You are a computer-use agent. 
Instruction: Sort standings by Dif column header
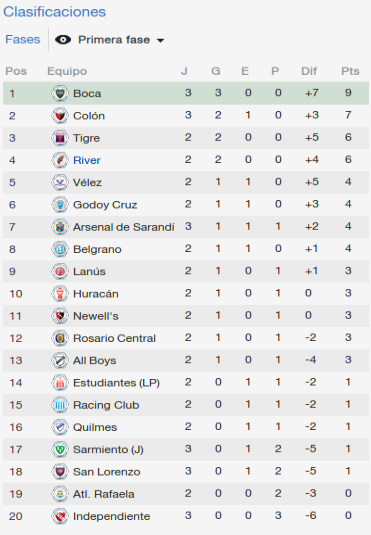click(x=309, y=71)
